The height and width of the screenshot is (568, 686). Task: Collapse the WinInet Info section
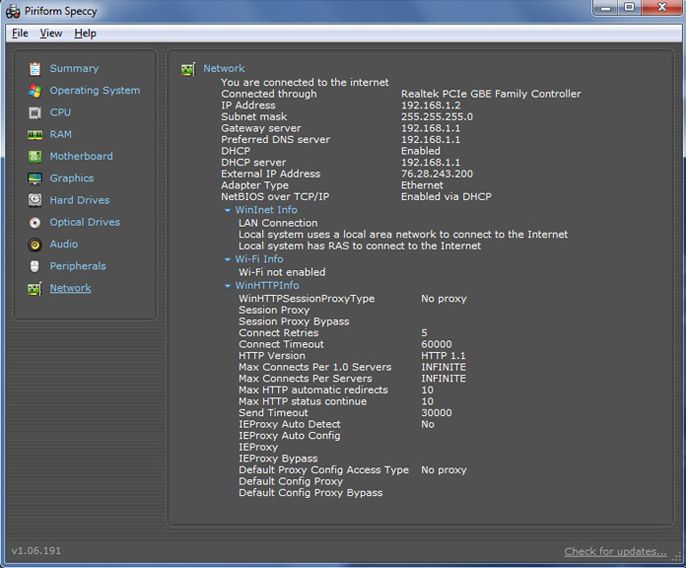(x=228, y=210)
